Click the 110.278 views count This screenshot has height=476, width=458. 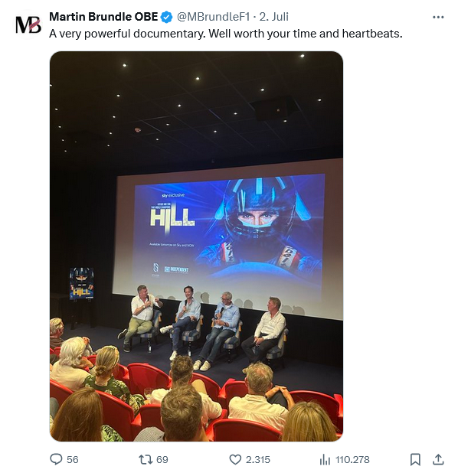[x=352, y=460]
